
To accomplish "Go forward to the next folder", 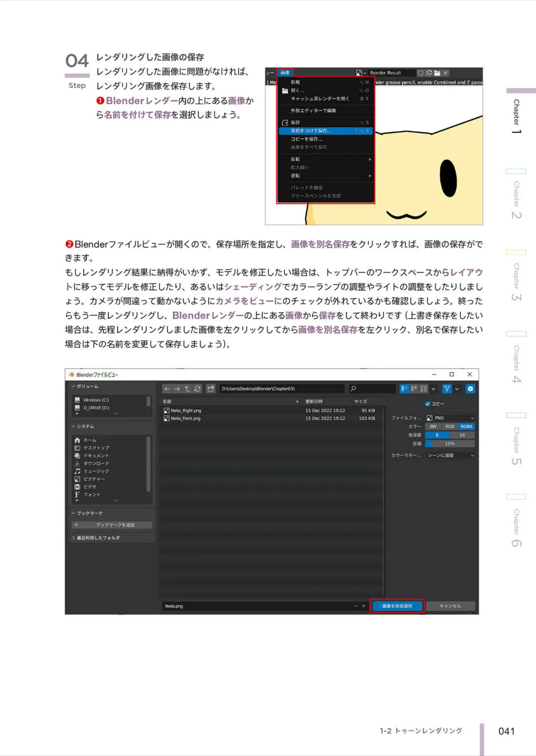I will click(177, 389).
